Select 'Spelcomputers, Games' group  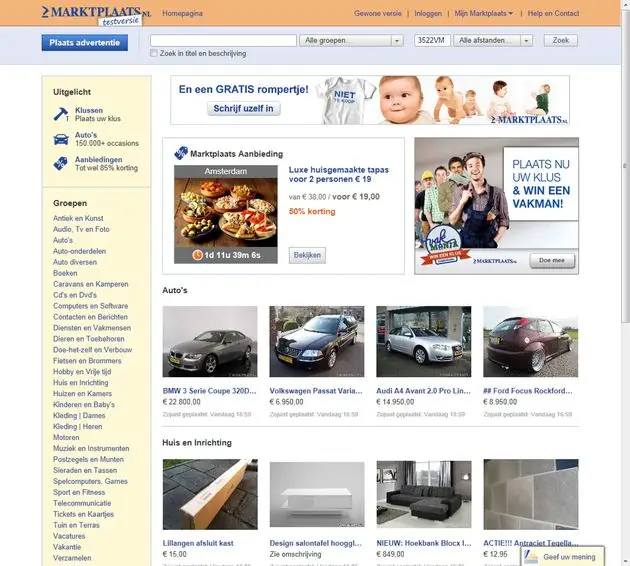90,481
